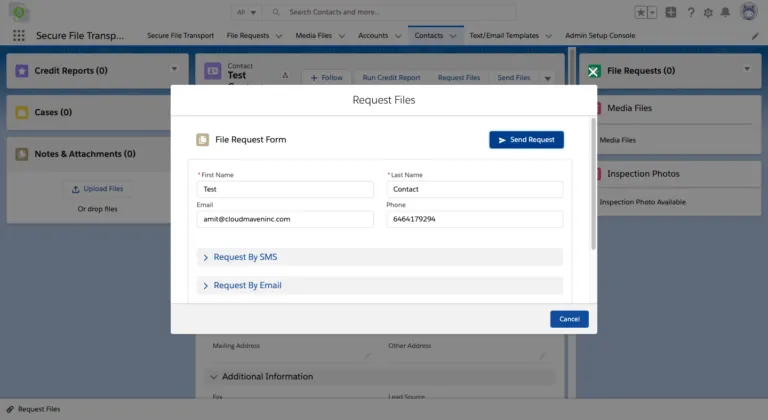Click the Run Credit Report button
The width and height of the screenshot is (768, 420).
pyautogui.click(x=391, y=77)
